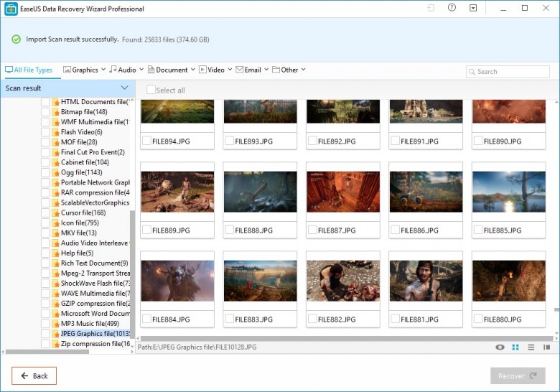Click the Rich Text Document folder icon
The height and width of the screenshot is (392, 560).
[x=55, y=263]
